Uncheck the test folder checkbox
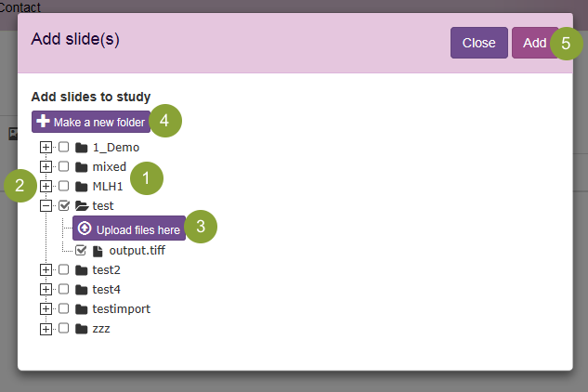 (x=64, y=206)
